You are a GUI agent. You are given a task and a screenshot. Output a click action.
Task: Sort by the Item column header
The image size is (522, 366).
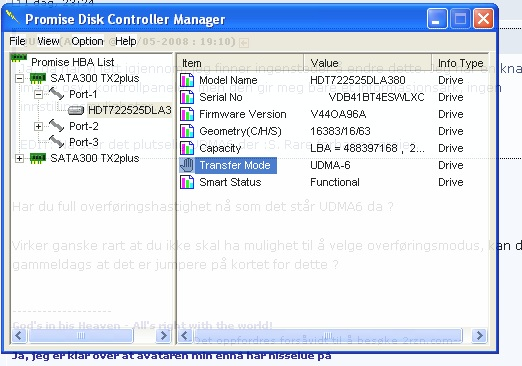click(x=240, y=63)
